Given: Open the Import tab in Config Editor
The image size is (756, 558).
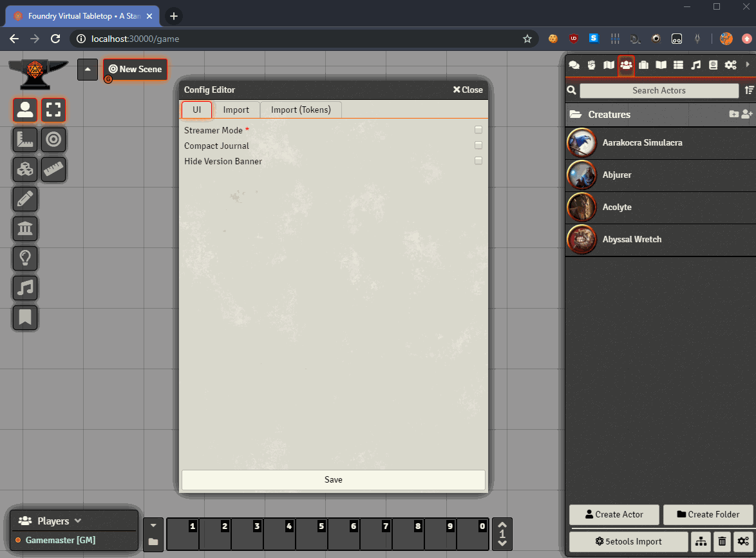Looking at the screenshot, I should coord(236,110).
